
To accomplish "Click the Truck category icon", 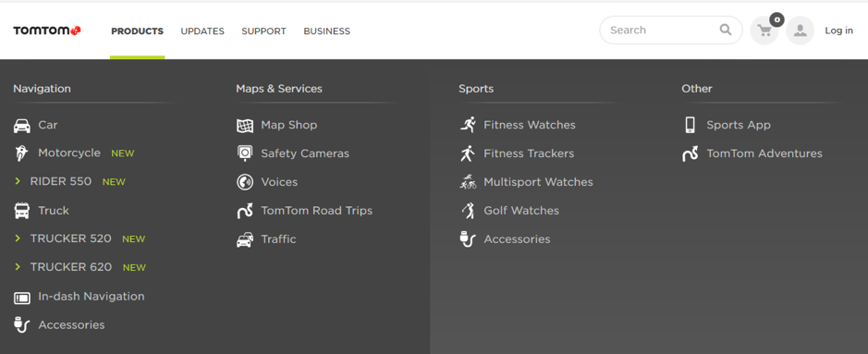I will click(x=21, y=211).
